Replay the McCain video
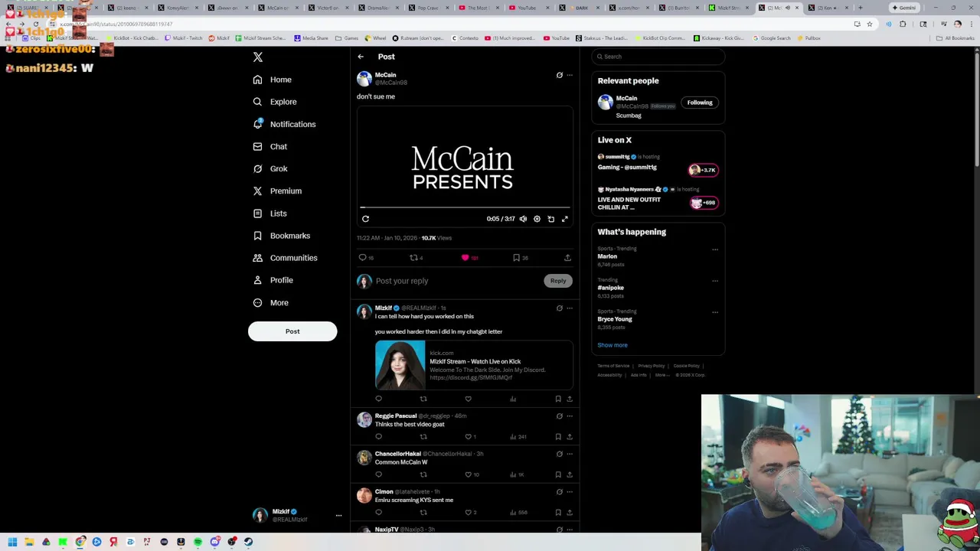 (365, 219)
